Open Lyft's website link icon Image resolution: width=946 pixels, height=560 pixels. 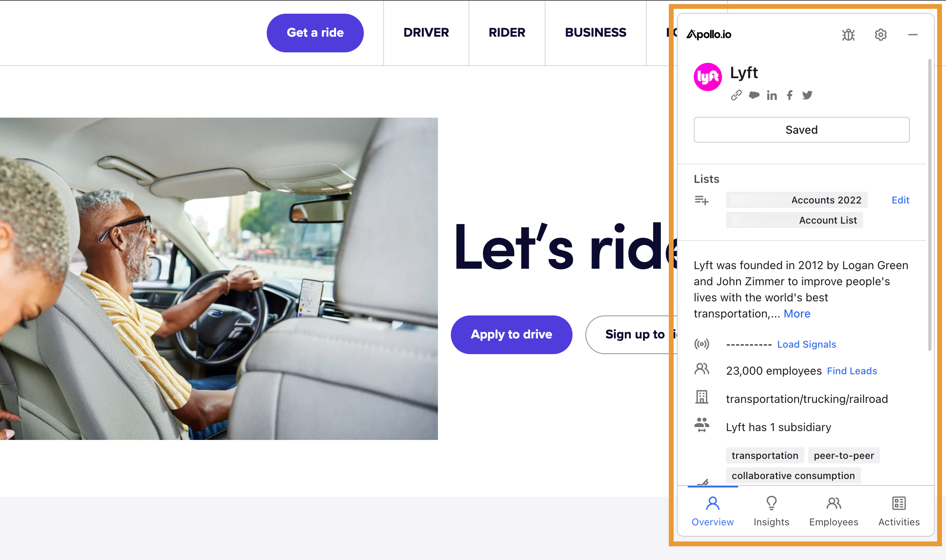pyautogui.click(x=736, y=95)
